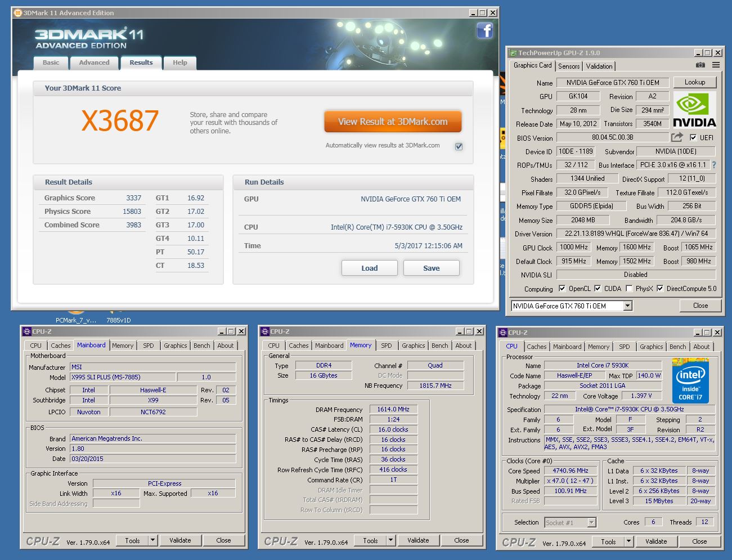Open the 7885v1D desktop icon

(118, 317)
